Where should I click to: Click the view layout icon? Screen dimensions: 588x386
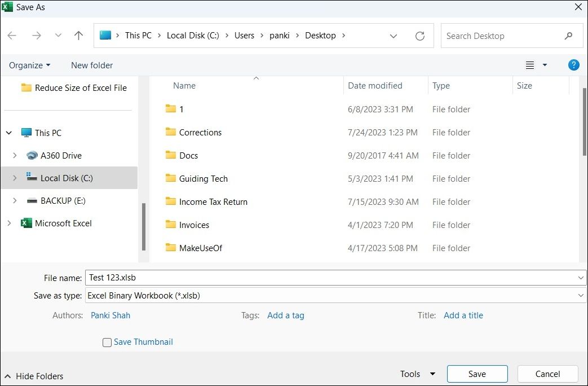pyautogui.click(x=530, y=65)
